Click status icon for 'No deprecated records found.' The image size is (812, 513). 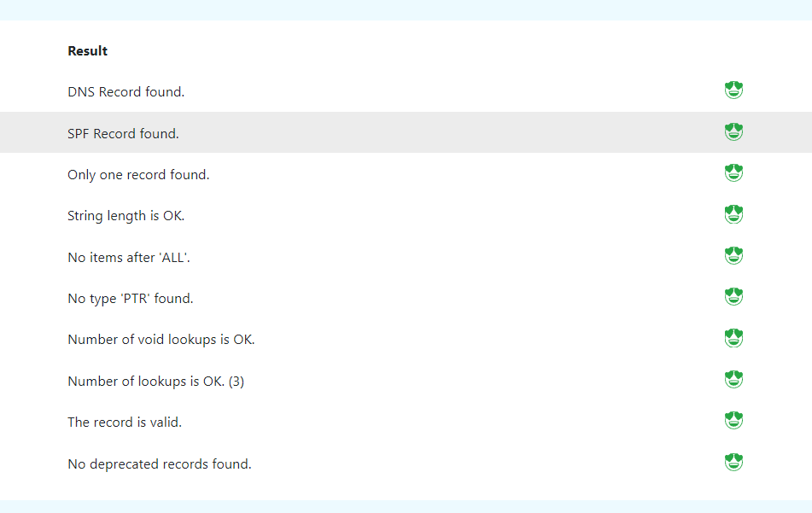pyautogui.click(x=733, y=463)
